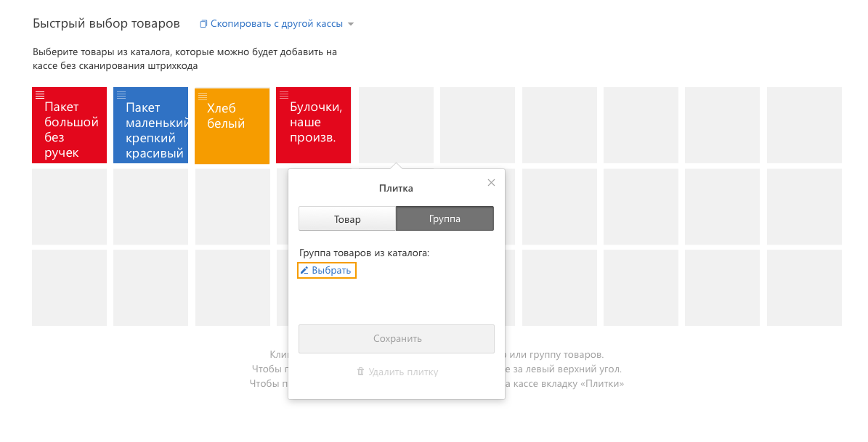Screen dimensions: 868x442
Task: Click drag handle icon on Хлеб белый tile
Action: tap(203, 95)
